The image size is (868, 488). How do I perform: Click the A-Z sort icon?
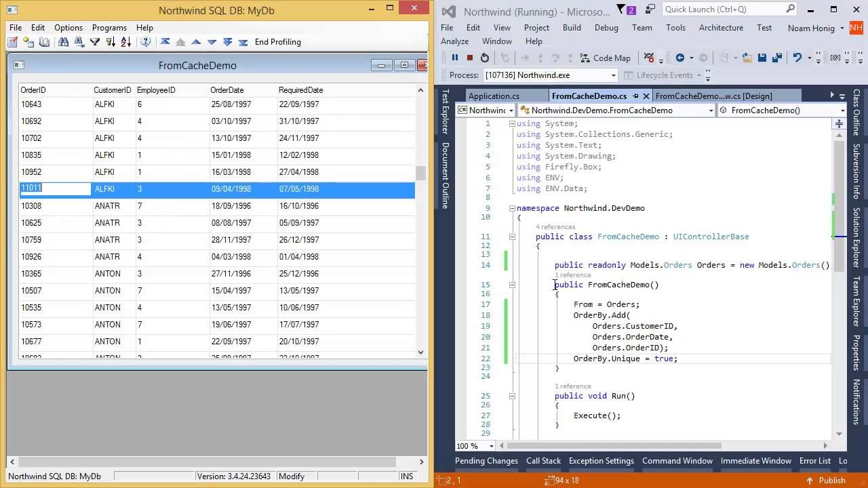point(125,42)
